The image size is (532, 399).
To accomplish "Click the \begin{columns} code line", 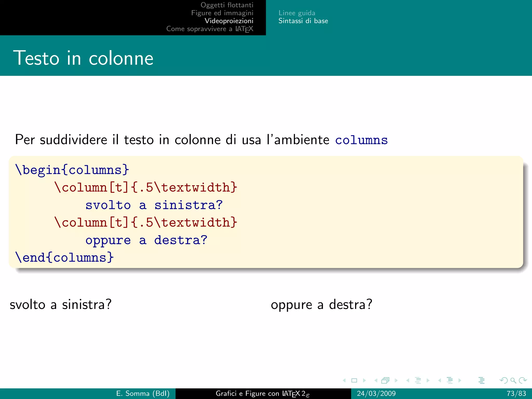I will point(72,170).
